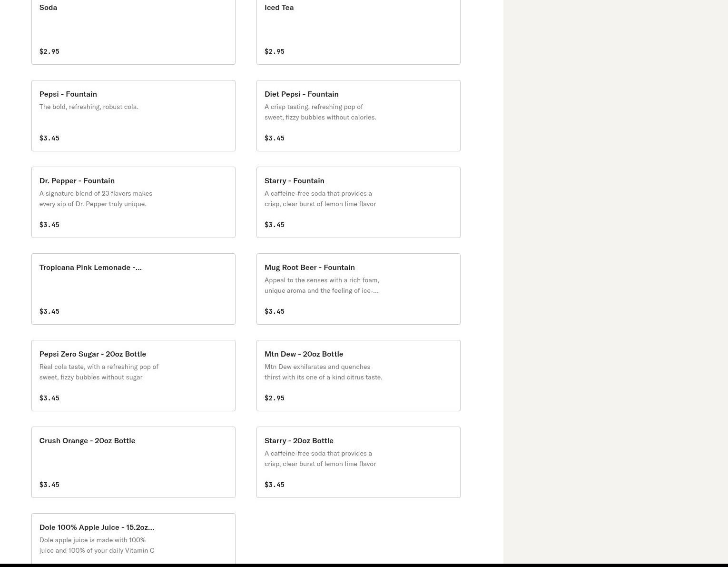Image resolution: width=728 pixels, height=567 pixels.
Task: Click "Real cola taste" description text
Action: point(99,372)
